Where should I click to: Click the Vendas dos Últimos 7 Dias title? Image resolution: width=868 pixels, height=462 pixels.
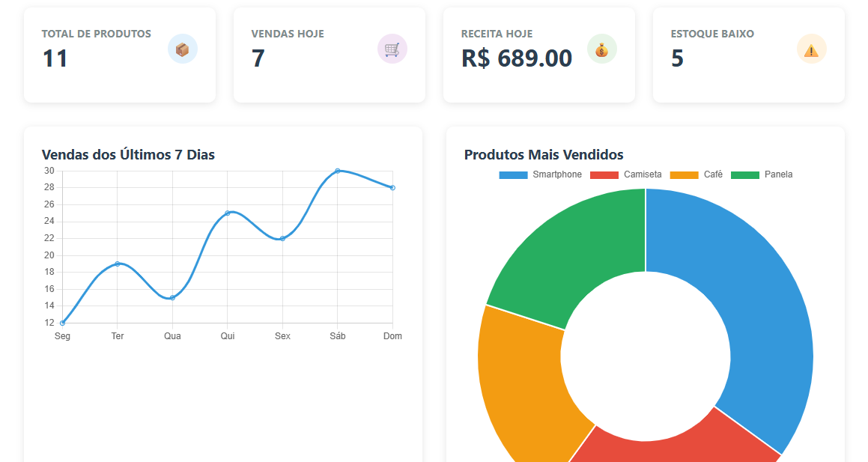click(x=128, y=155)
